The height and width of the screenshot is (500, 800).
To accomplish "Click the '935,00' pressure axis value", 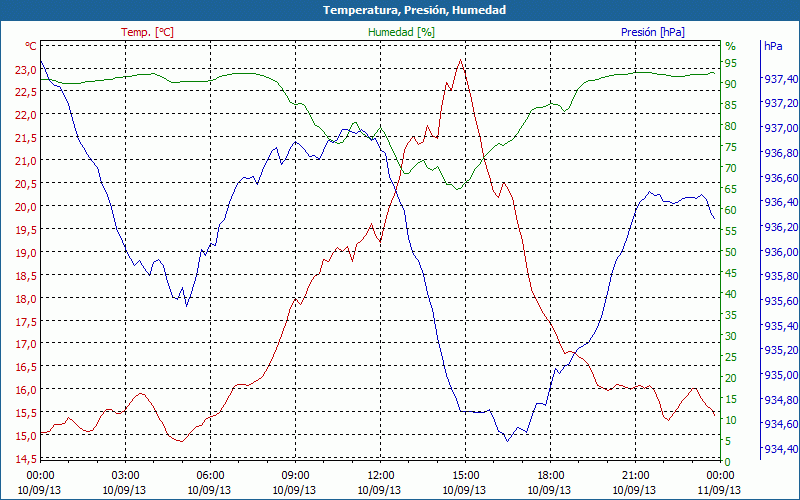I will [x=781, y=375].
